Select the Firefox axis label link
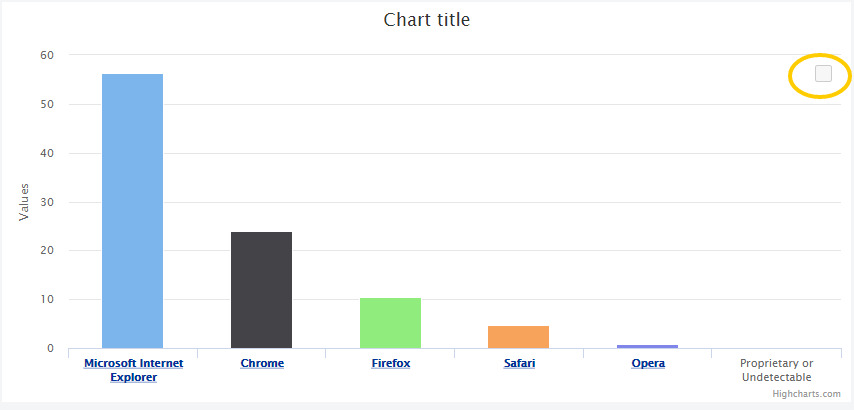Screen dimensions: 854x410 point(391,363)
